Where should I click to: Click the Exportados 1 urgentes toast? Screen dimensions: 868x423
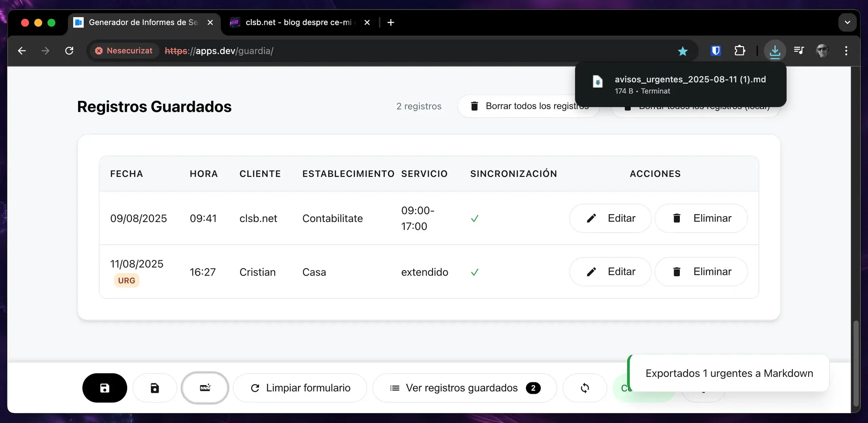click(x=729, y=373)
